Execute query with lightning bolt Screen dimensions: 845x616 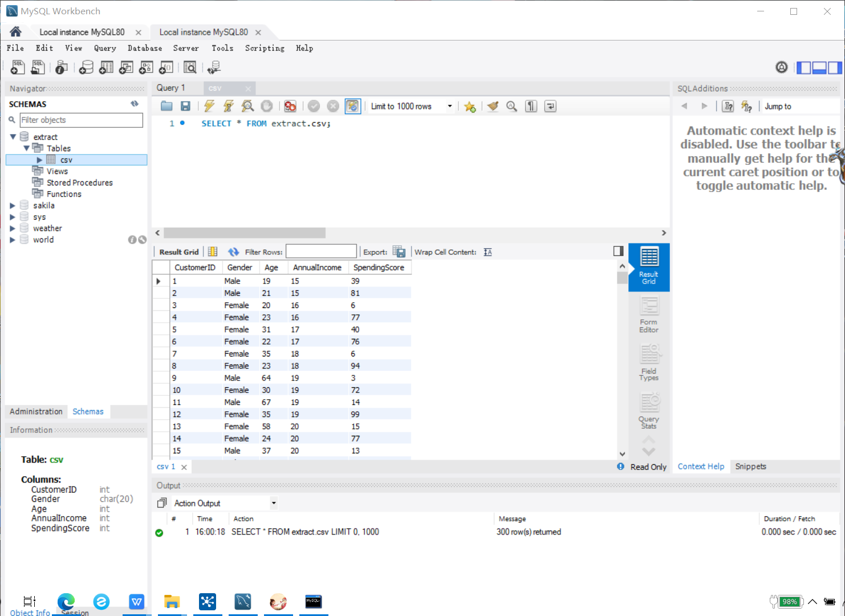(x=209, y=106)
